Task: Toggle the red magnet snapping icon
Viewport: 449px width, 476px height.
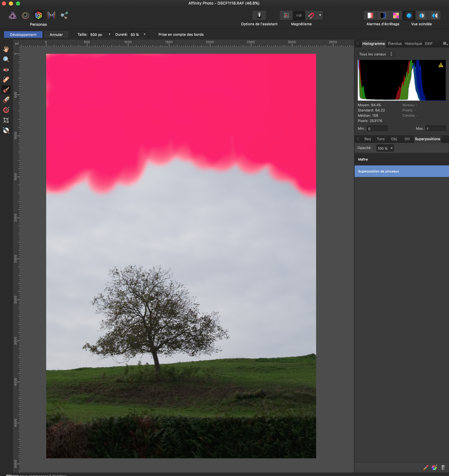Action: 311,15
